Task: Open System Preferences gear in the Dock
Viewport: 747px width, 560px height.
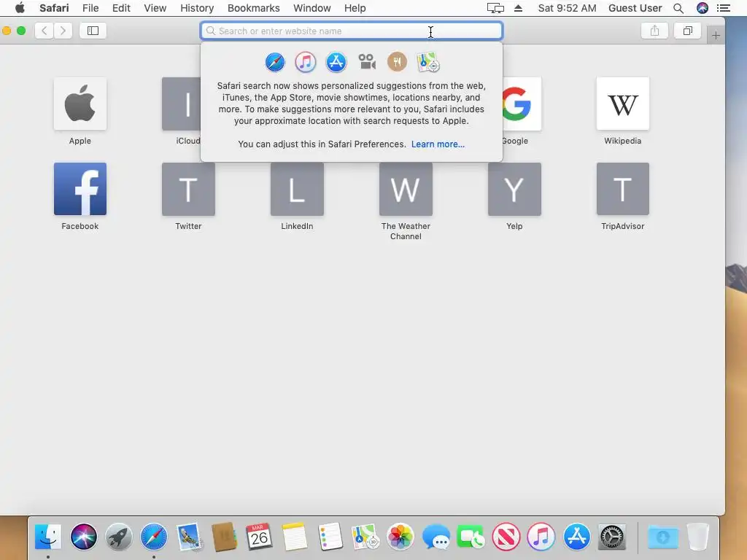Action: 612,536
